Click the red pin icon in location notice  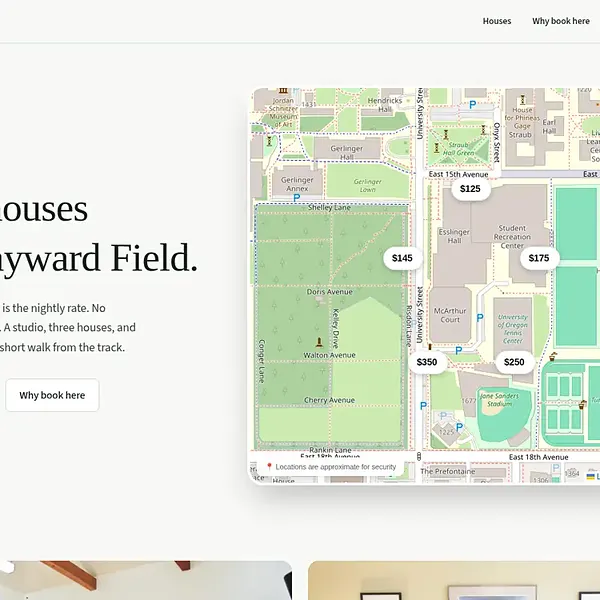coord(269,466)
